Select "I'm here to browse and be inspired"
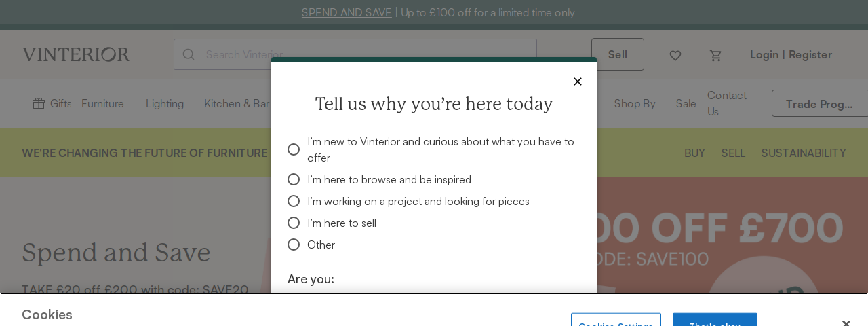Image resolution: width=868 pixels, height=326 pixels. point(294,179)
